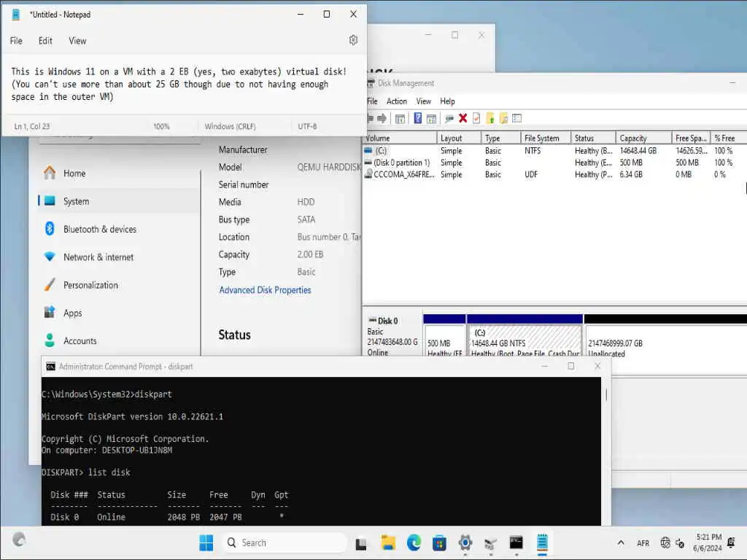The image size is (747, 560).
Task: Click the last list-view icon in Disk Management toolbar
Action: [x=517, y=118]
